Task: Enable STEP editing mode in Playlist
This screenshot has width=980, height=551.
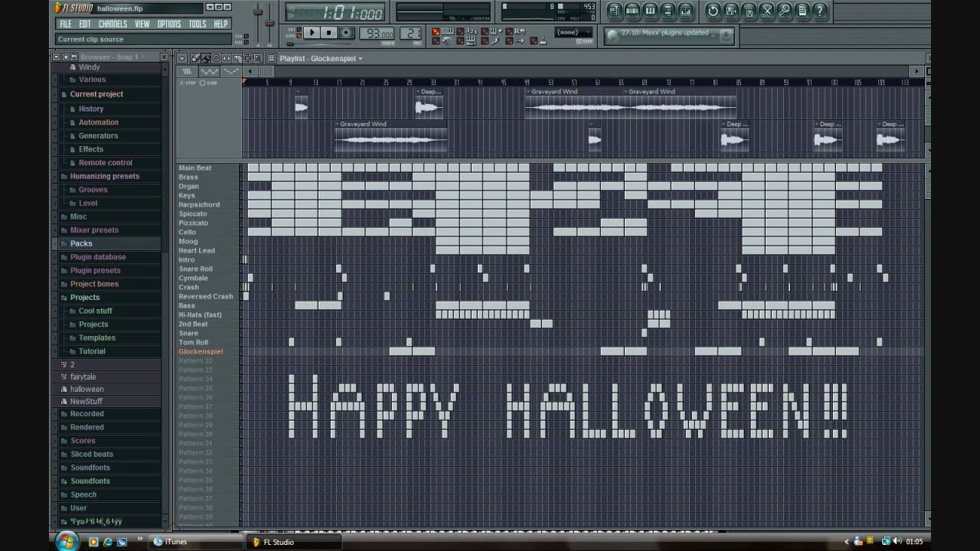Action: point(187,83)
